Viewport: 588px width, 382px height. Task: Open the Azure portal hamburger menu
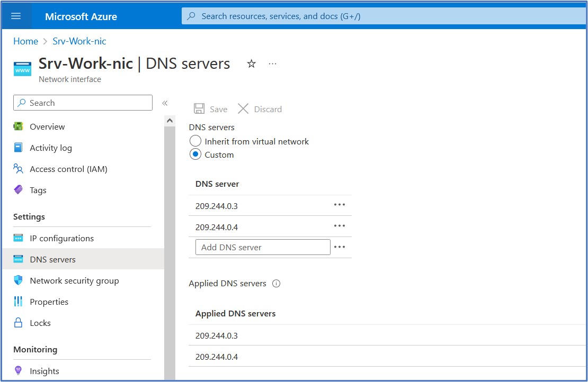tap(16, 16)
